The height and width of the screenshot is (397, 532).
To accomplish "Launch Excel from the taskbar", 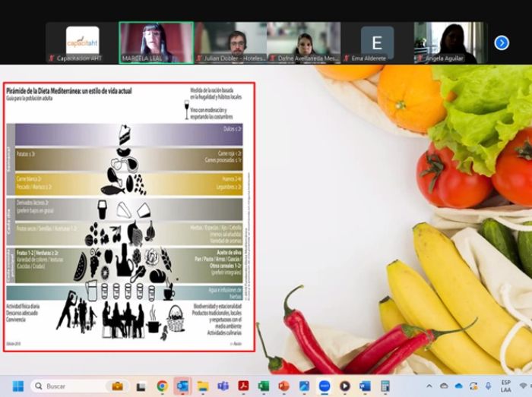I will [264, 386].
